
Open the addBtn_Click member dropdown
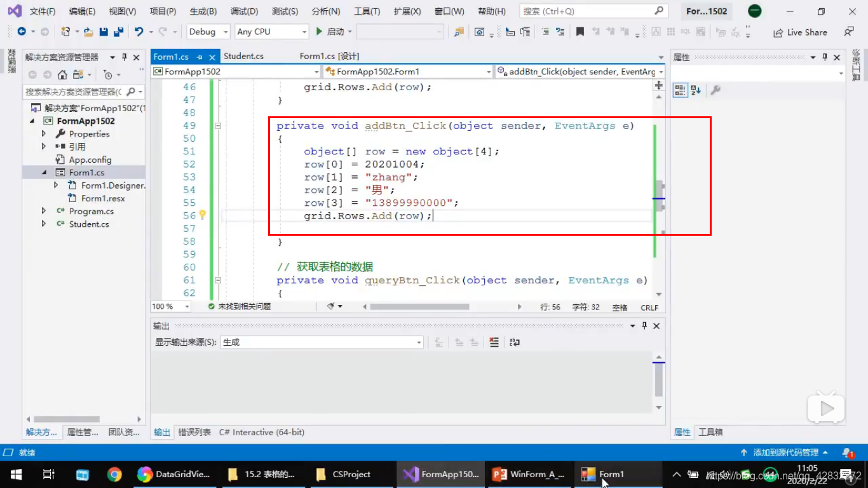click(x=580, y=72)
